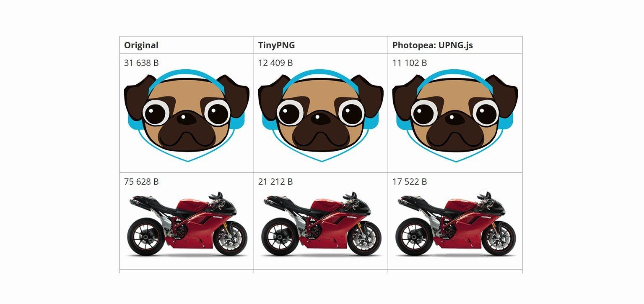The width and height of the screenshot is (644, 304).
Task: Click the TinyPNG motorcycle image
Action: (322, 224)
